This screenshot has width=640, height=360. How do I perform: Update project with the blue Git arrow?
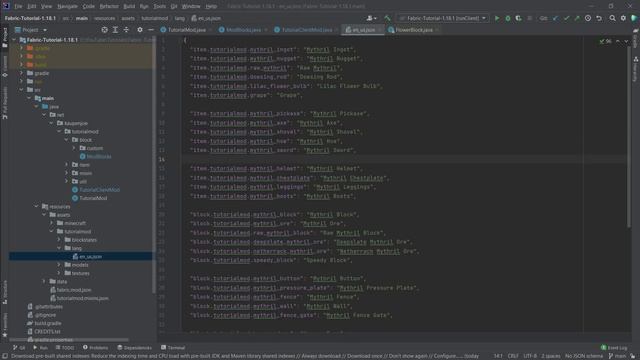555,18
